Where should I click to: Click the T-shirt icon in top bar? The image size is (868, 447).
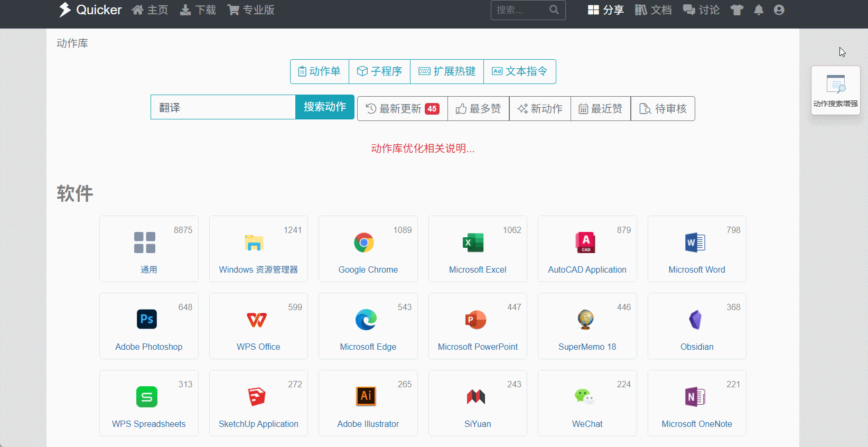737,10
